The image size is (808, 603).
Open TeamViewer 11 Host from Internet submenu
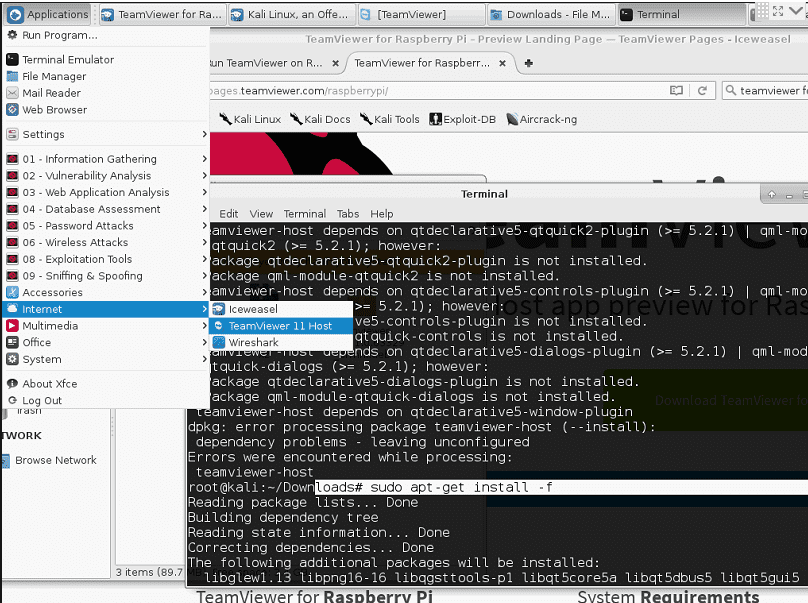coord(279,326)
